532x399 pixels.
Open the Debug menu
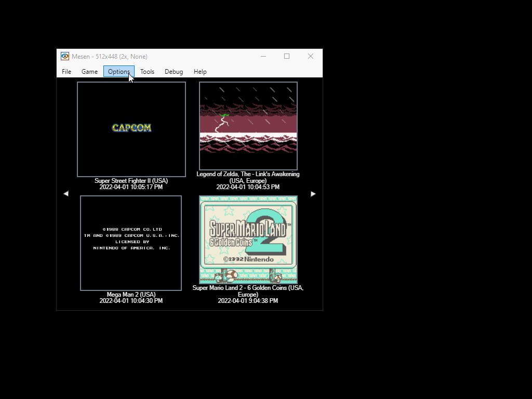tap(174, 72)
